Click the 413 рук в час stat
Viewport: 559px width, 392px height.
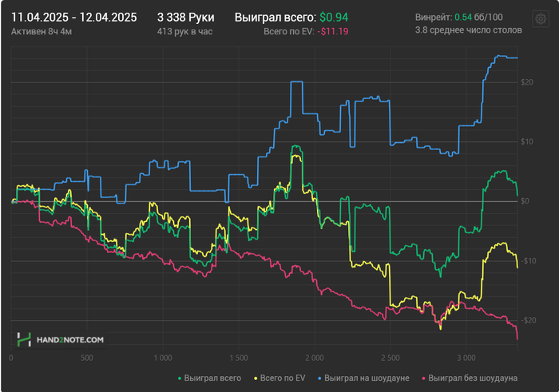click(186, 32)
